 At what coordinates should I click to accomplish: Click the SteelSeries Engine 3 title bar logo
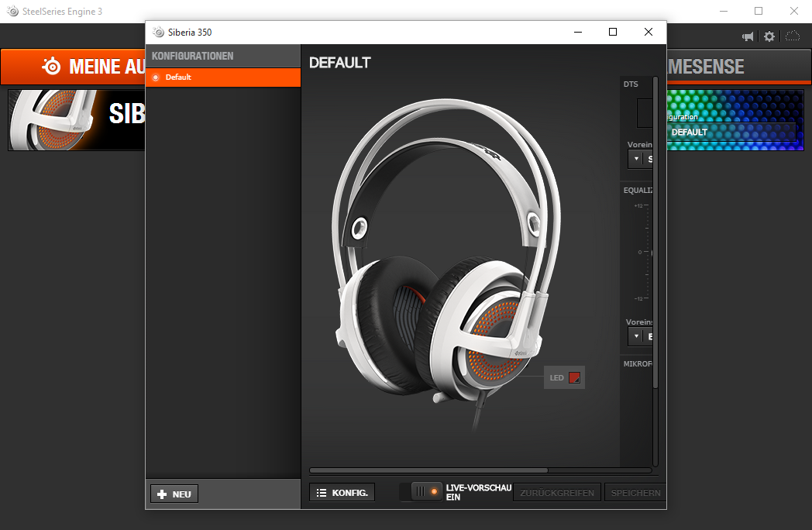pos(13,11)
